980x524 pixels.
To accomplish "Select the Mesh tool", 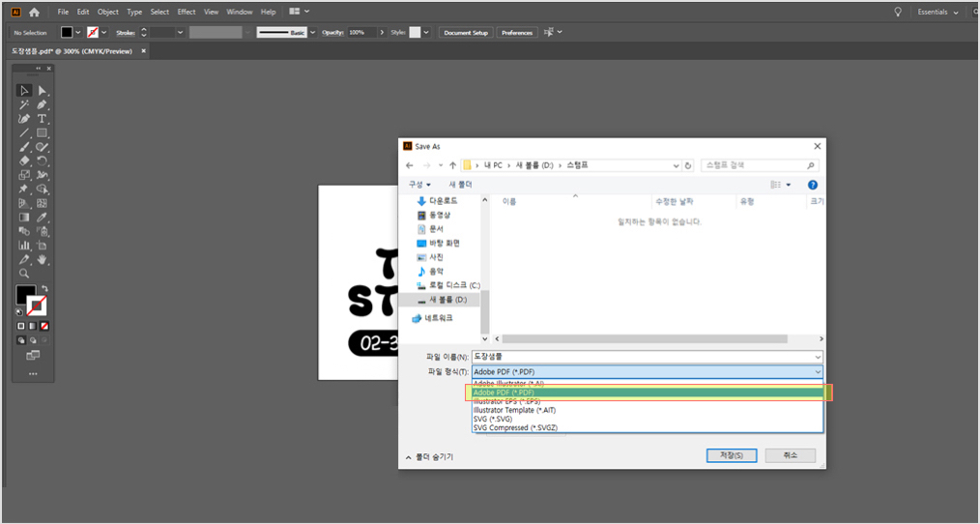I will click(x=42, y=203).
